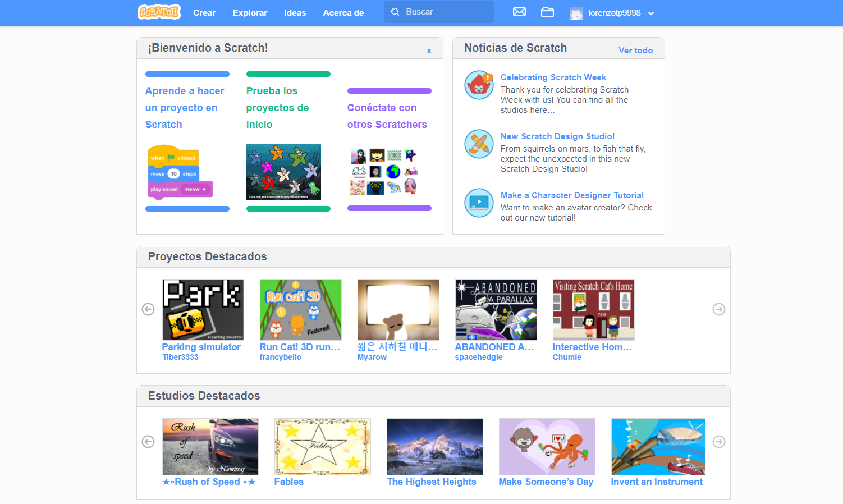Open Prueba los proyectos de inicio link

pyautogui.click(x=278, y=108)
